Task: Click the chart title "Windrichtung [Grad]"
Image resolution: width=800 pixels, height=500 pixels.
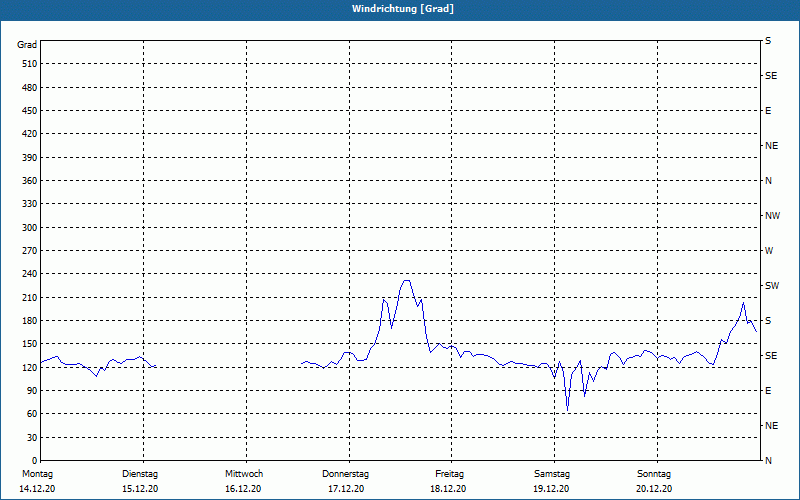Action: [403, 9]
